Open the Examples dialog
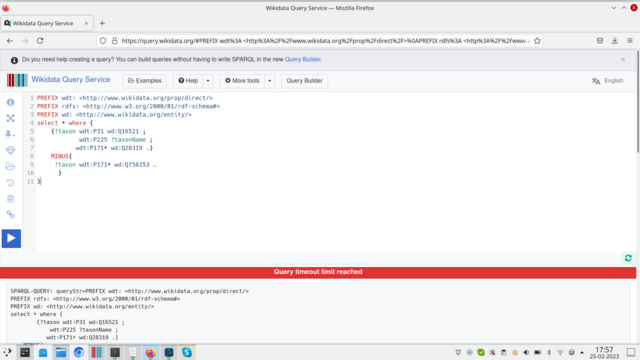The image size is (640, 360). pos(144,81)
